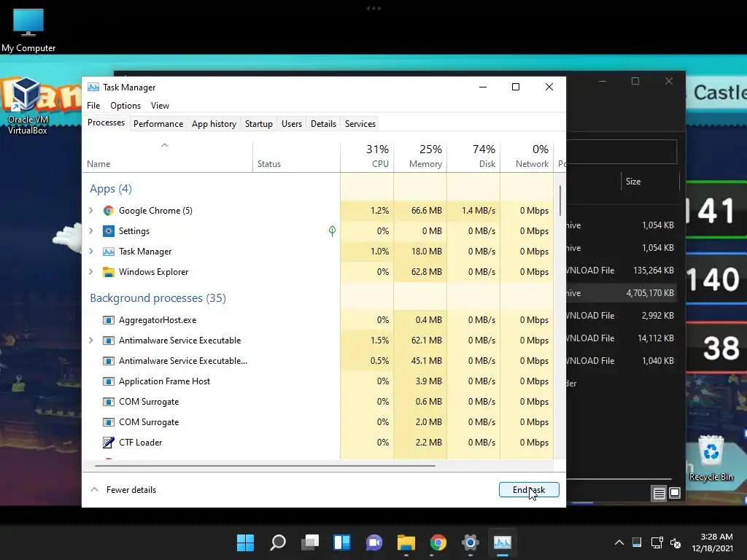Open the Options menu
Viewport: 747px width, 560px height.
(x=125, y=106)
